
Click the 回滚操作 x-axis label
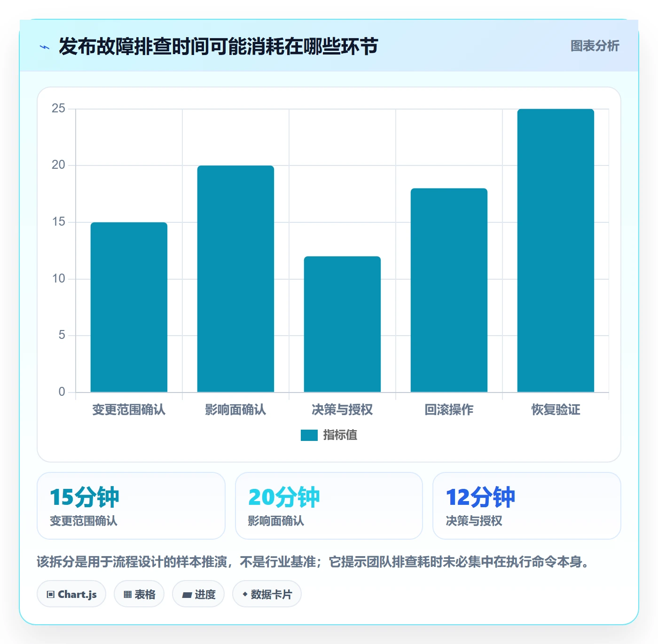pos(449,410)
